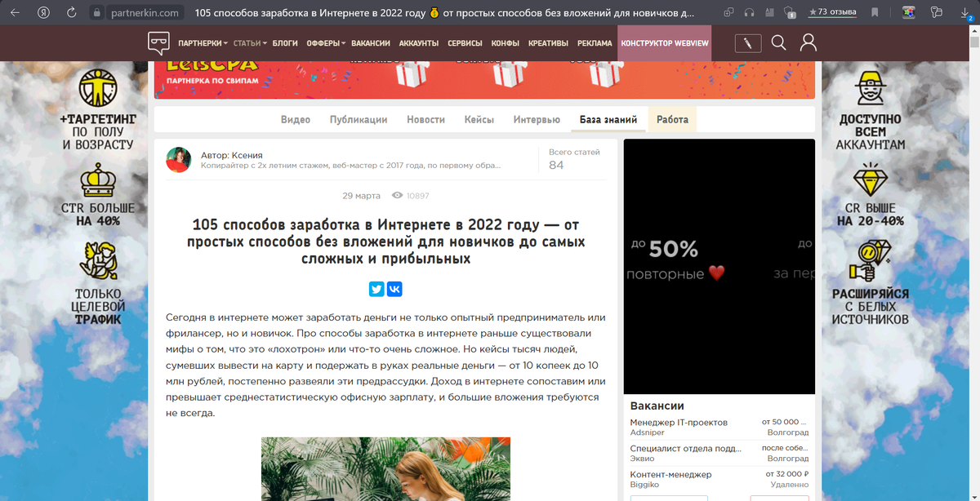
Task: Share the article via Twitter icon
Action: pos(376,289)
